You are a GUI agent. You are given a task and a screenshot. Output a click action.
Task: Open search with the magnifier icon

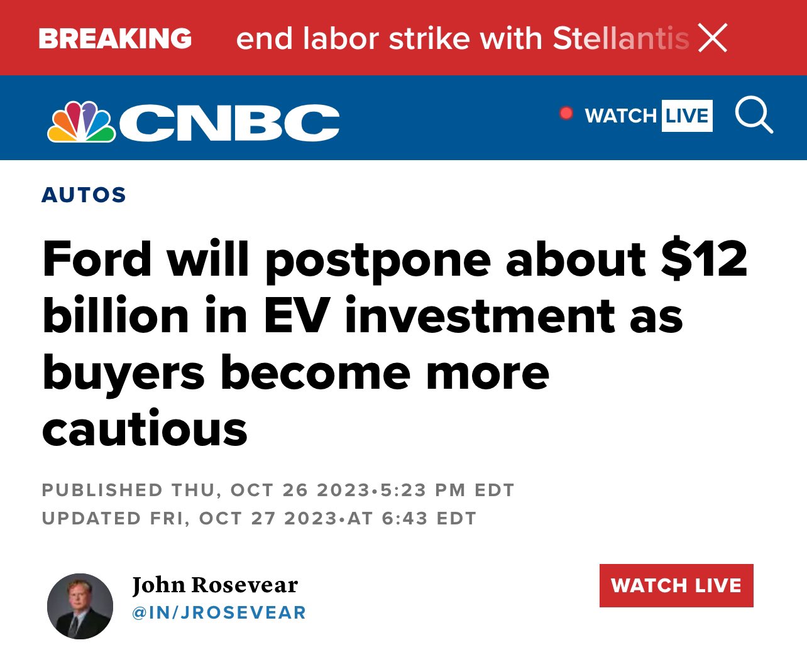coord(754,116)
